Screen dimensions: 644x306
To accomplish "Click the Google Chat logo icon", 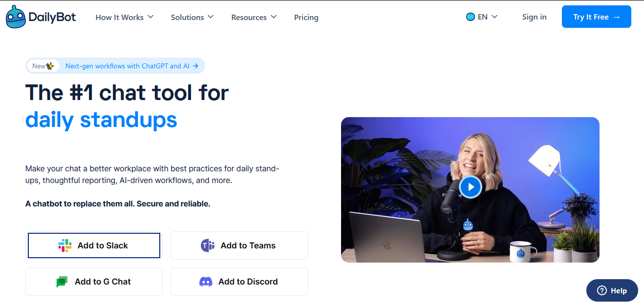I will [x=62, y=282].
